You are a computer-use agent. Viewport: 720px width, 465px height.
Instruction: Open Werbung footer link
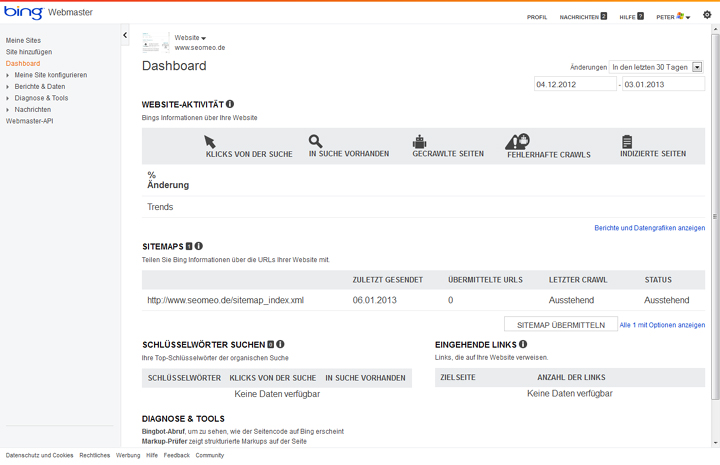point(128,455)
